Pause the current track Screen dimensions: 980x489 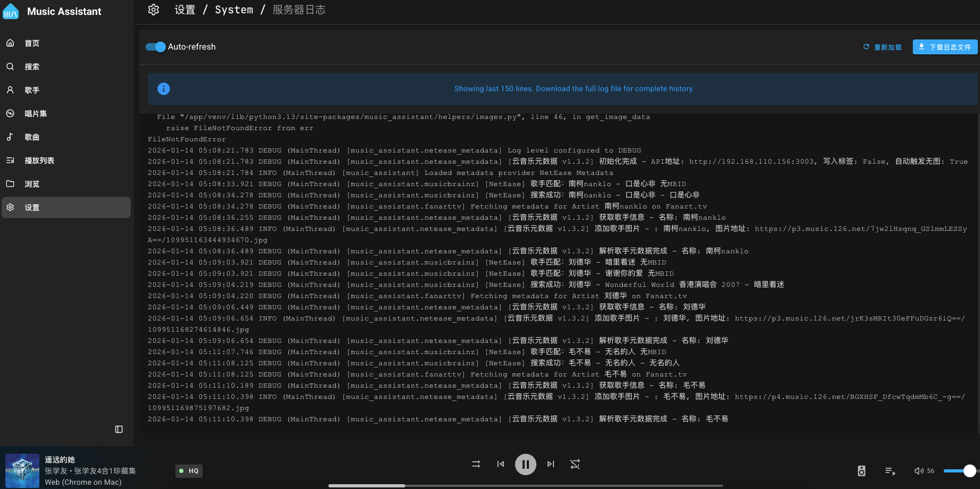525,464
